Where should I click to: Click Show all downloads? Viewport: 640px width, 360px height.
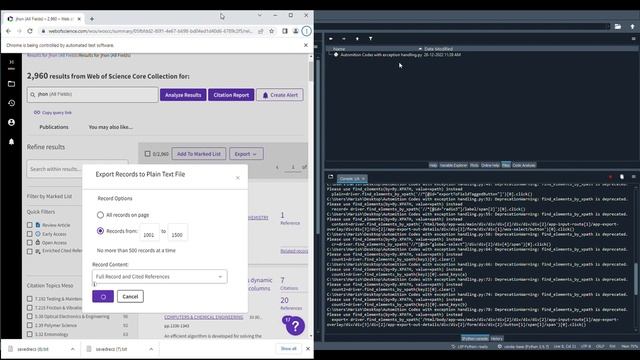click(x=289, y=349)
